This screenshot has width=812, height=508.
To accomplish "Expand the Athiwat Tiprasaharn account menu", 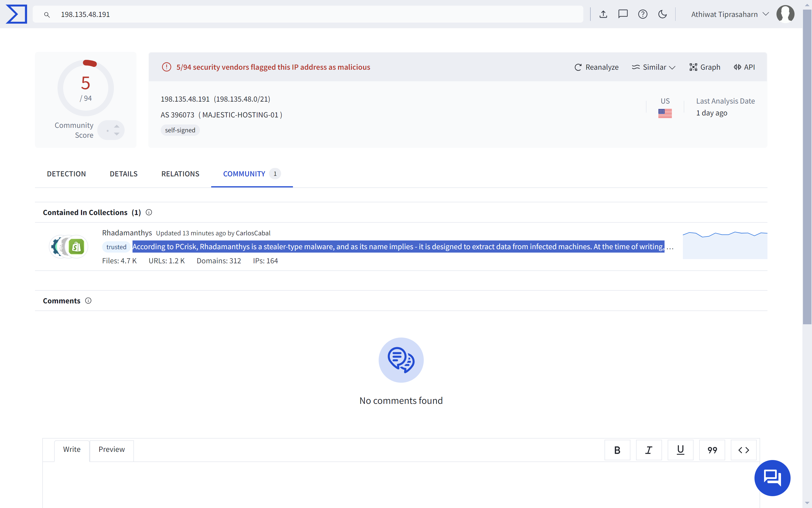I will tap(730, 14).
